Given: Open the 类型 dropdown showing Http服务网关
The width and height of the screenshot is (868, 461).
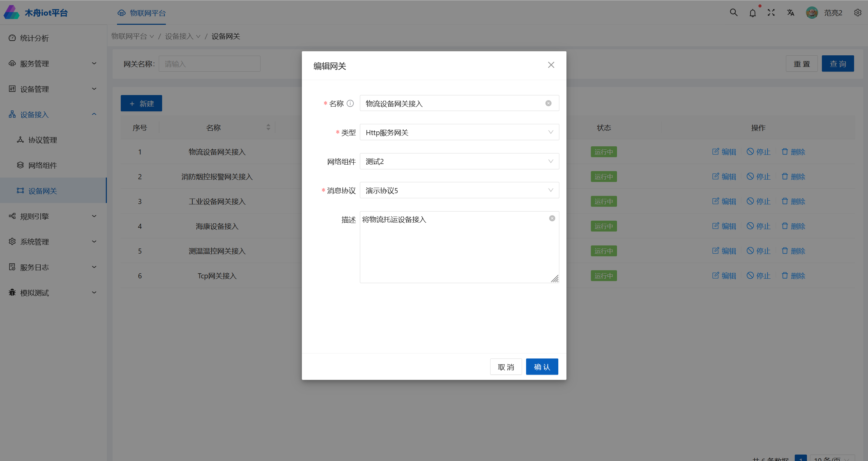Looking at the screenshot, I should coord(459,132).
